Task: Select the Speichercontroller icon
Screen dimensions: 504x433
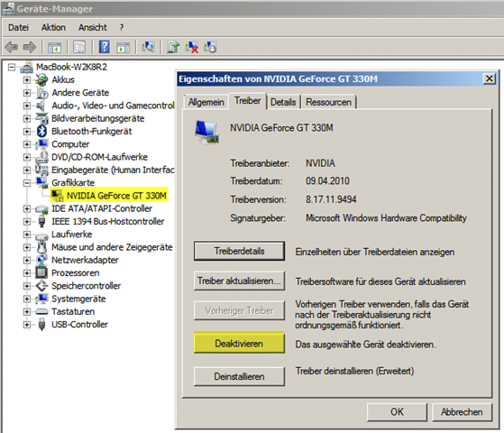Action: [41, 286]
